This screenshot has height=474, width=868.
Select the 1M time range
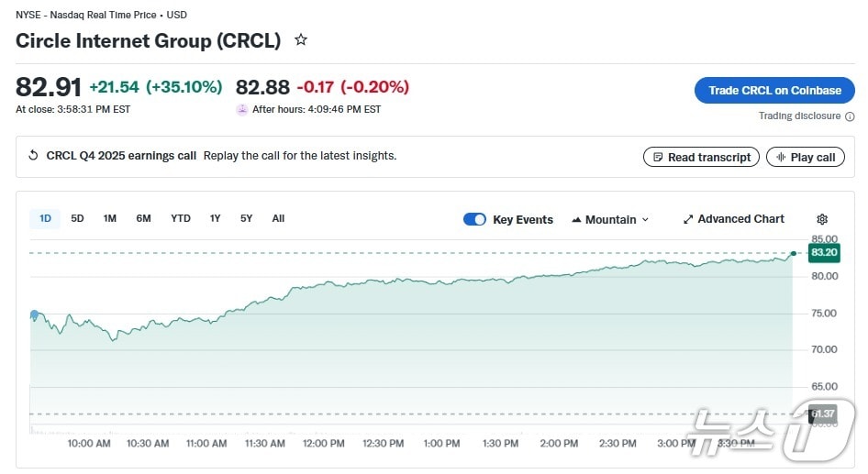[110, 218]
